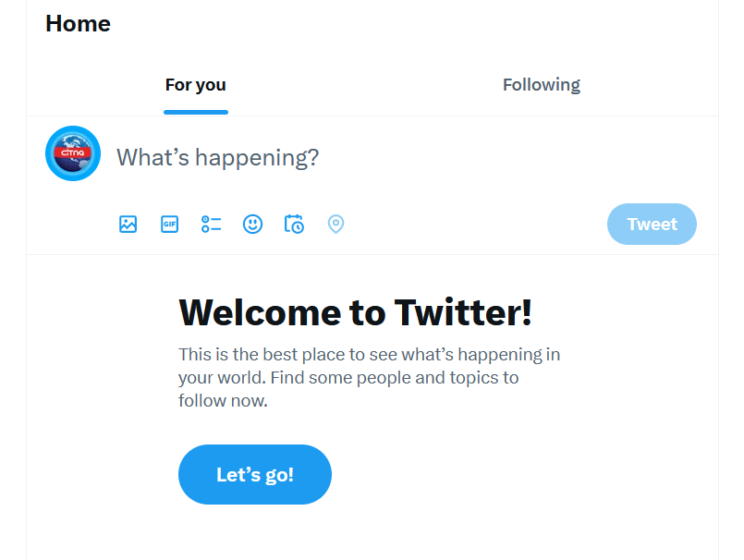This screenshot has width=744, height=560.
Task: Switch to the Following tab
Action: click(542, 85)
